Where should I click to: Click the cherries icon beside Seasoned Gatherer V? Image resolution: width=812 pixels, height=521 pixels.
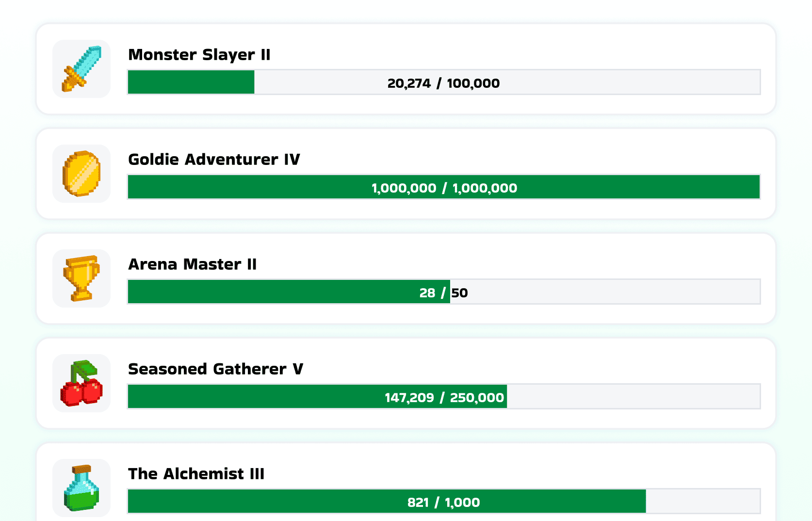(x=81, y=383)
